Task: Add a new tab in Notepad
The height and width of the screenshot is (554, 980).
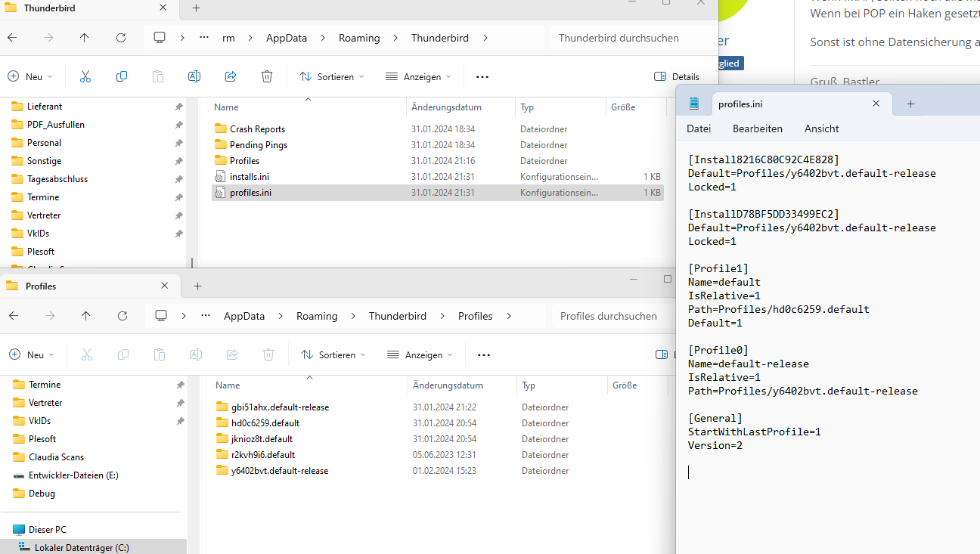Action: click(910, 104)
